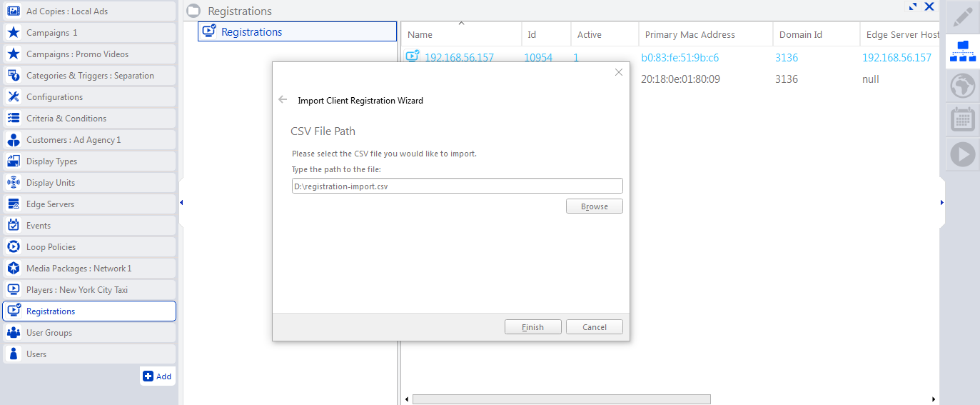
Task: Click the Add button below sidebar
Action: (157, 376)
